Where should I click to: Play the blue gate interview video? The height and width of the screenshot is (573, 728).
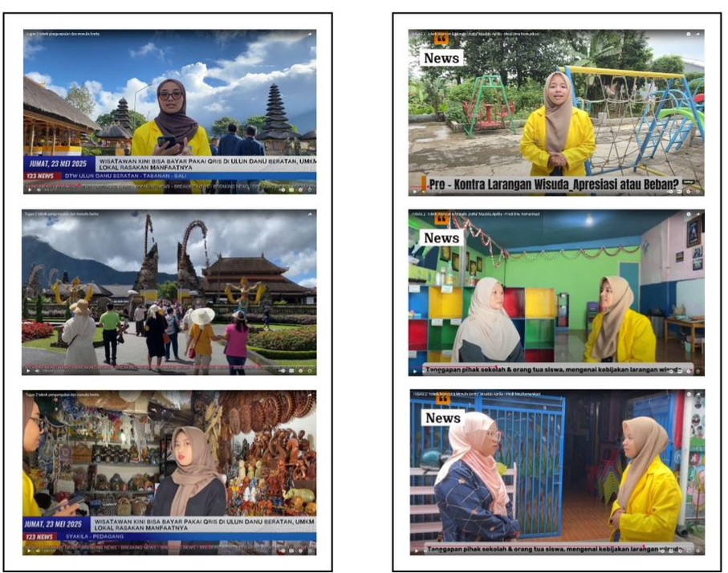coord(416,551)
